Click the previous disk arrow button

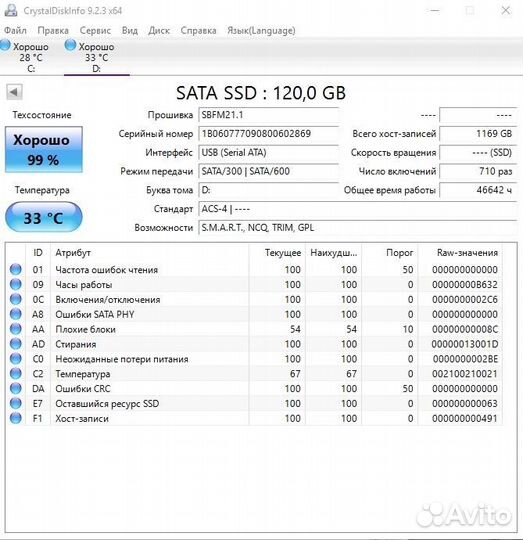click(x=14, y=92)
